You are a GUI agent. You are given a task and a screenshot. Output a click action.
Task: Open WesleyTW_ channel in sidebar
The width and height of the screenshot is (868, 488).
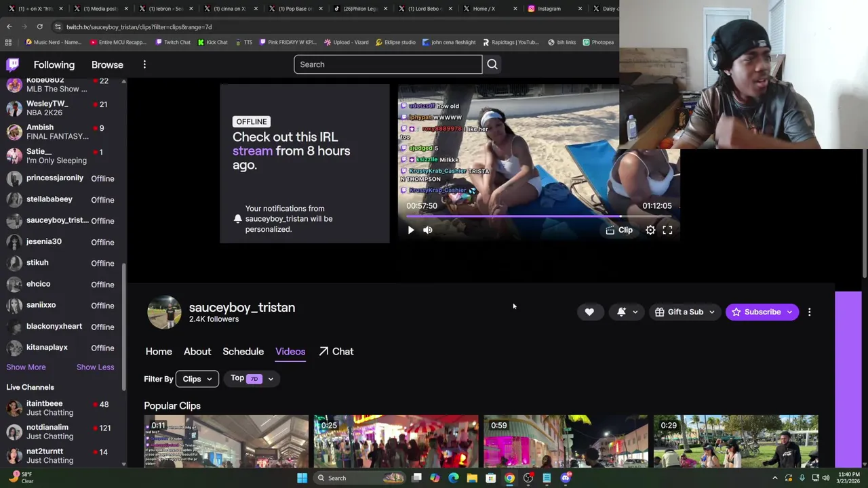click(62, 108)
